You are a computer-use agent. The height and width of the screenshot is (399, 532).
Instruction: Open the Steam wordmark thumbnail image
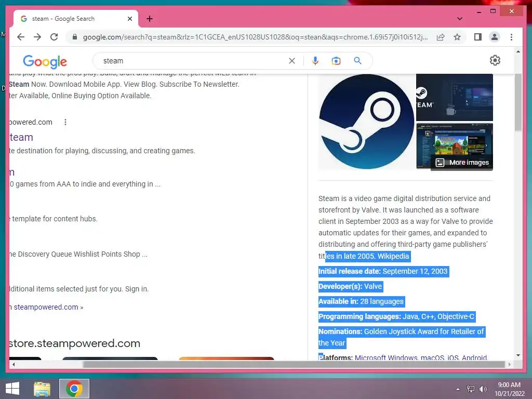[x=454, y=97]
